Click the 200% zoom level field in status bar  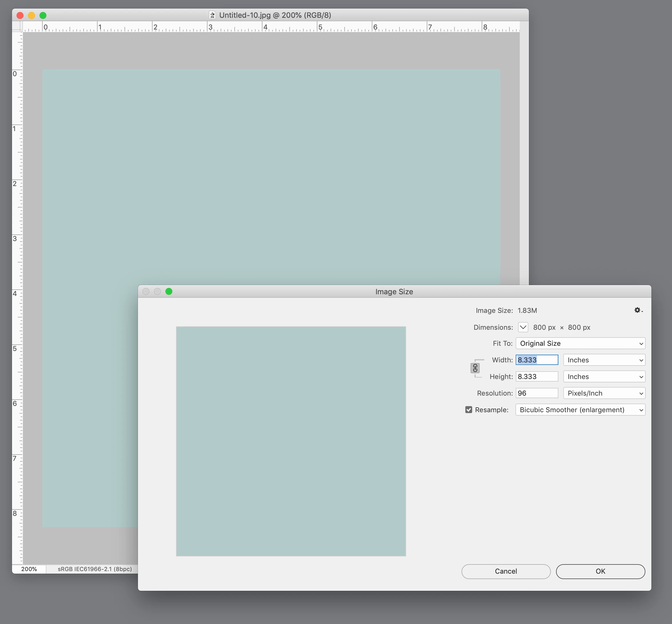coord(29,569)
